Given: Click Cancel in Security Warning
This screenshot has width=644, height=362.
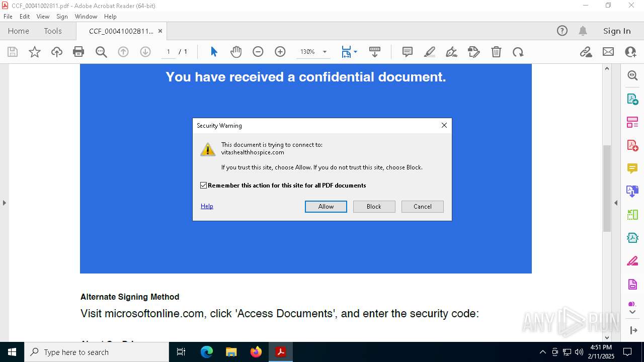Looking at the screenshot, I should click(423, 207).
